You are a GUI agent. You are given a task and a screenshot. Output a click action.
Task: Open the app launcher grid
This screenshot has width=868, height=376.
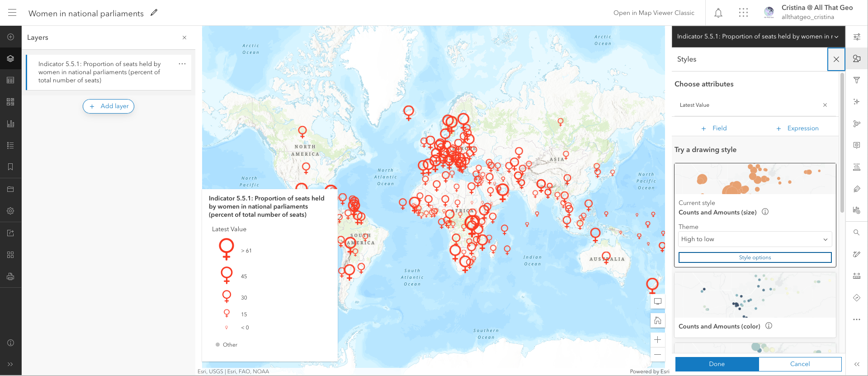pyautogui.click(x=743, y=13)
